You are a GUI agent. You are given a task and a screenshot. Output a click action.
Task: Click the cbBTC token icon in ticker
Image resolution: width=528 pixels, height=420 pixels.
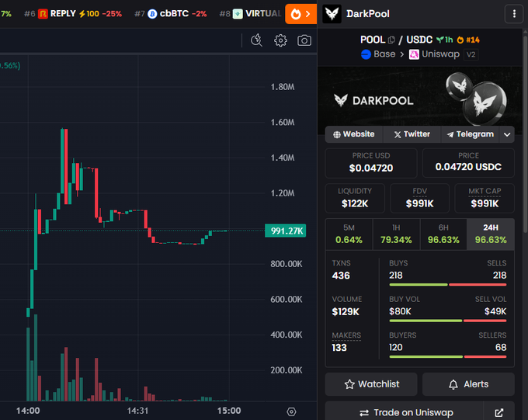point(152,14)
